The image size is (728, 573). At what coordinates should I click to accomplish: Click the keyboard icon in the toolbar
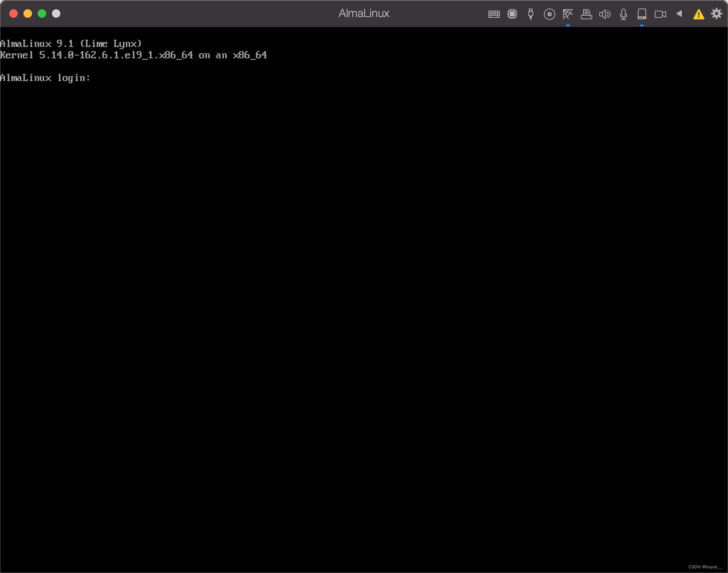tap(494, 14)
